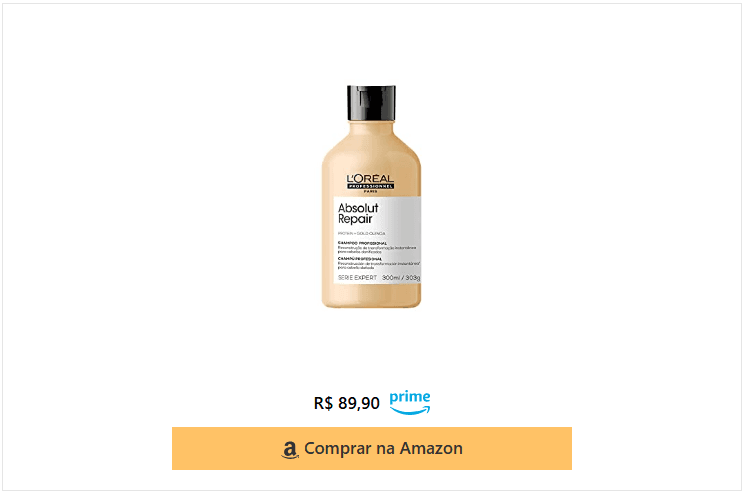This screenshot has height=493, width=744.
Task: Click the '300ml / 303g' volume text
Action: tap(401, 278)
